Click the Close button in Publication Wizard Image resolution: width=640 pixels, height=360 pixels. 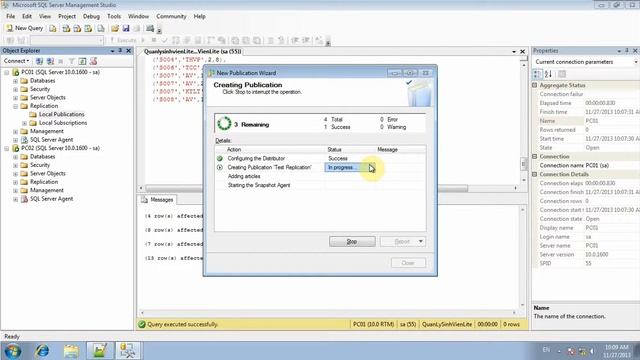click(408, 263)
